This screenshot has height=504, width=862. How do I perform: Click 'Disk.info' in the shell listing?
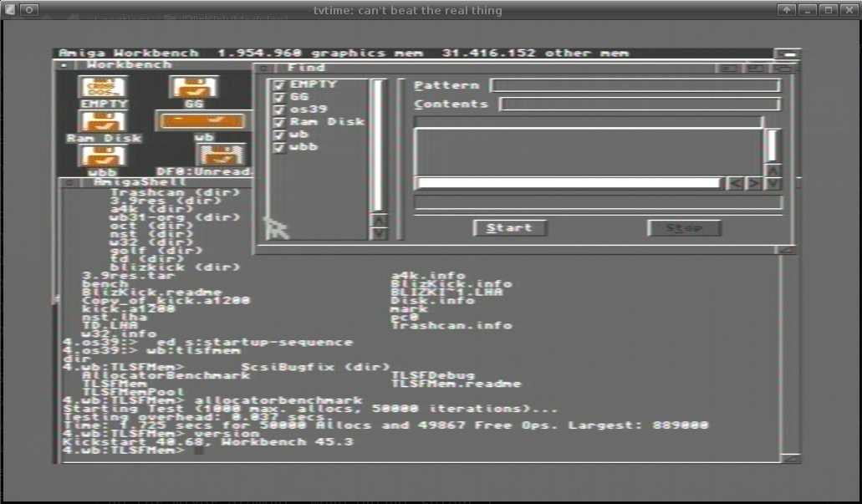432,300
